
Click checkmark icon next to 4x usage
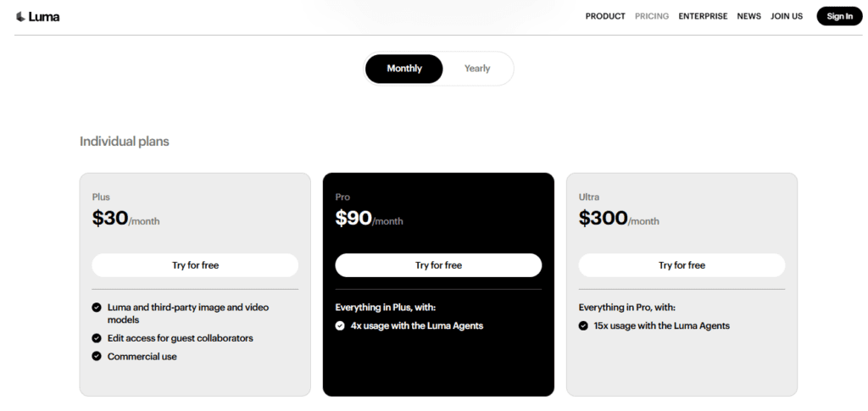340,325
